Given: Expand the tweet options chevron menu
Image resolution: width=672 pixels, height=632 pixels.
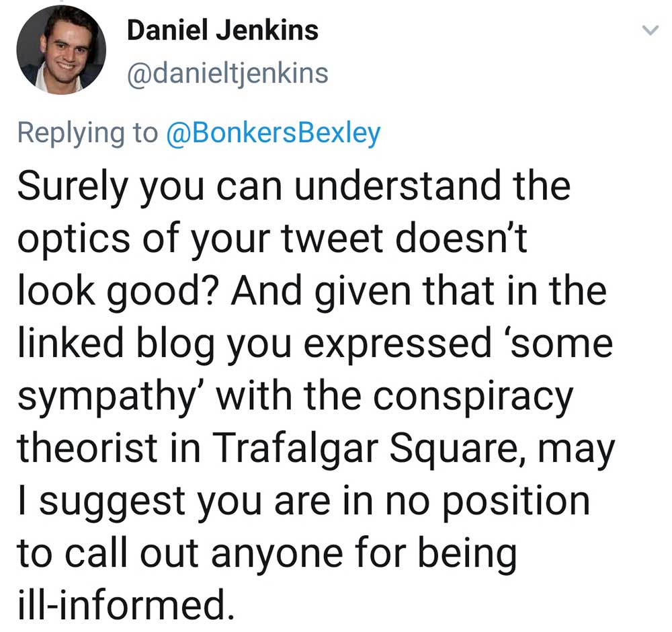Looking at the screenshot, I should 649,31.
